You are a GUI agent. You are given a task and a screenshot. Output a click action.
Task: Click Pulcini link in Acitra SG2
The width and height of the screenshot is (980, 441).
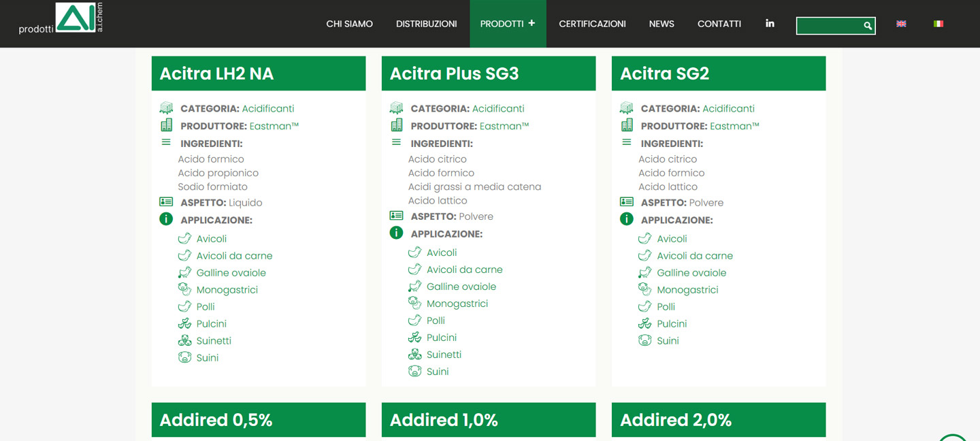point(672,324)
